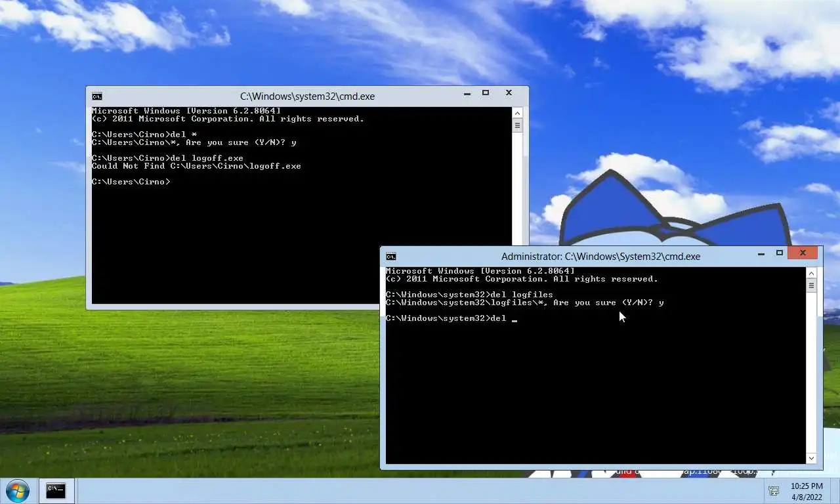Click title bar text 'Administrator: C:\Windows\System32\cmd.exe'
The width and height of the screenshot is (840, 504).
[600, 257]
